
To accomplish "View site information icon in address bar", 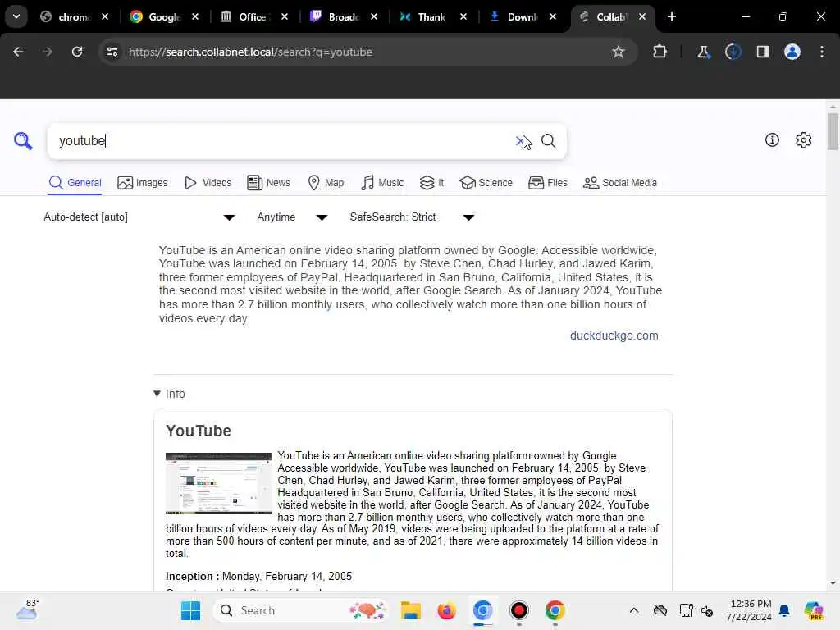I will (x=112, y=52).
